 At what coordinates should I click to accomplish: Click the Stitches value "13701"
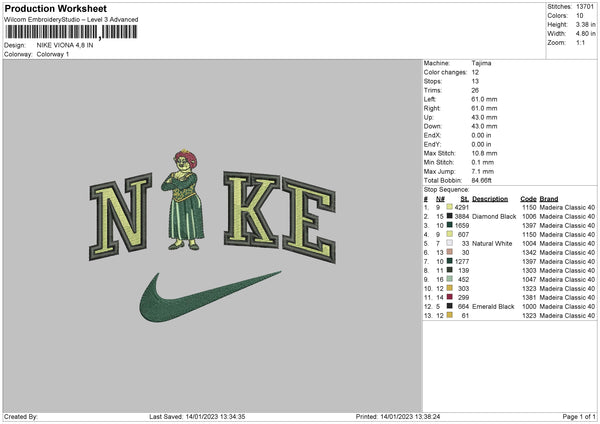(x=585, y=7)
